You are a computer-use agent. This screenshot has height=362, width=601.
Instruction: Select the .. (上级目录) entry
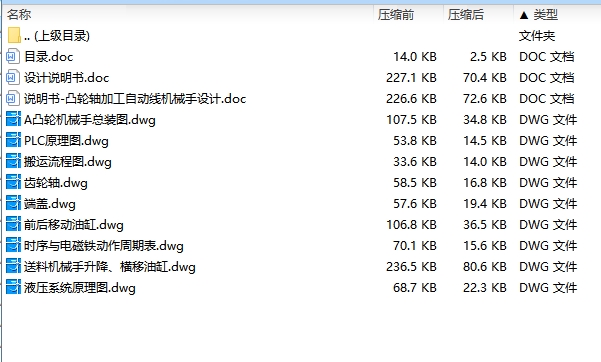[x=57, y=36]
